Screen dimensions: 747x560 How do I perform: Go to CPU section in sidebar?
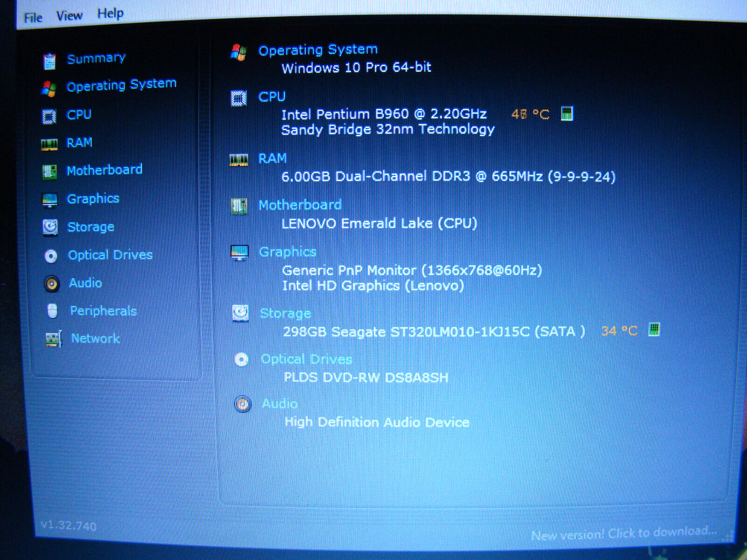pos(79,114)
